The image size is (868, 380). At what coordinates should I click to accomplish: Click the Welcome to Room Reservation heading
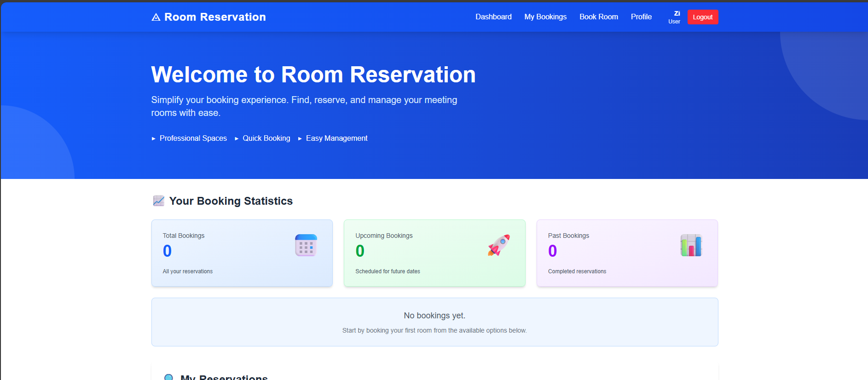tap(313, 75)
